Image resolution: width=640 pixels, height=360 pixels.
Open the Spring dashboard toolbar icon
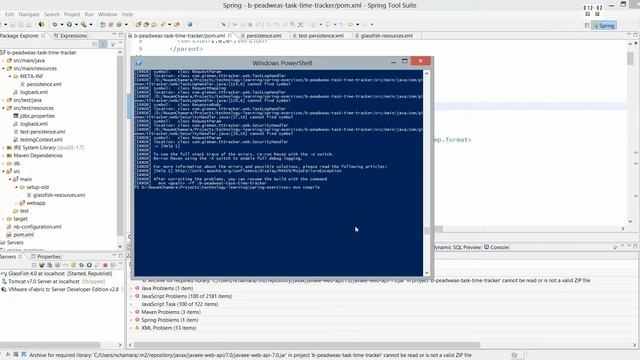tap(41, 24)
